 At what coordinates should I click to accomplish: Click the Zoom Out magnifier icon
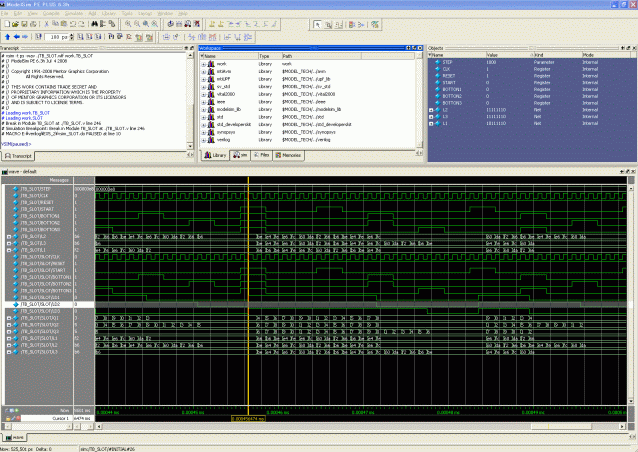(x=137, y=24)
